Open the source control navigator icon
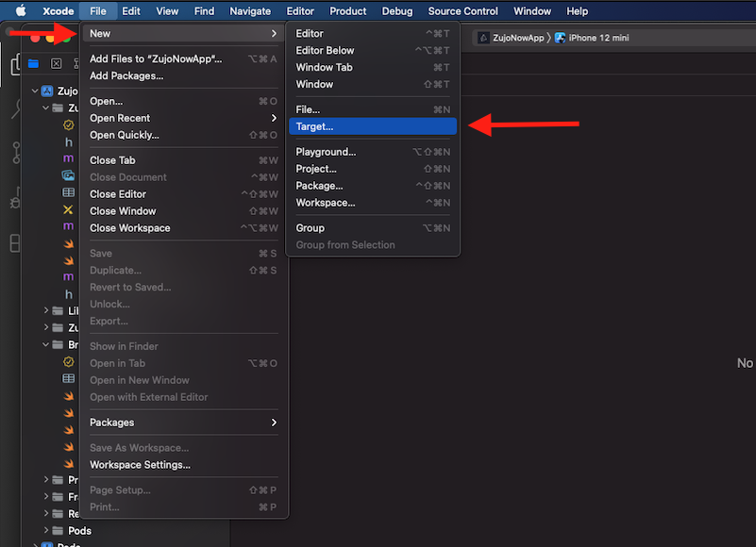This screenshot has height=547, width=756. coord(16,152)
